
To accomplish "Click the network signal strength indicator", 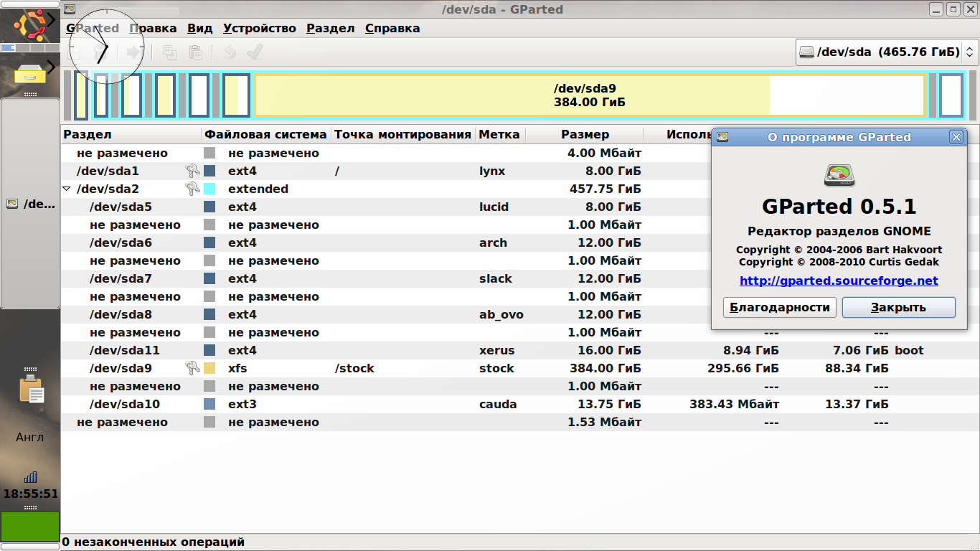I will 30,477.
